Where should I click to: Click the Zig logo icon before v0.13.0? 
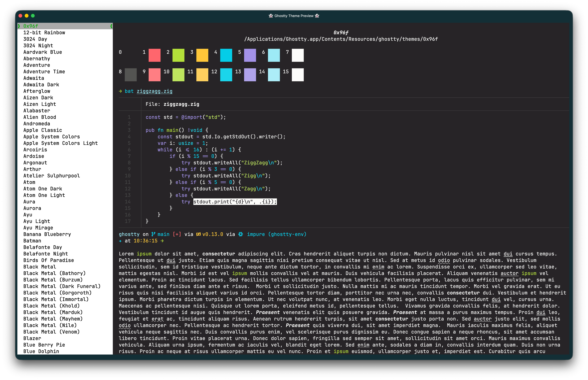click(x=198, y=234)
